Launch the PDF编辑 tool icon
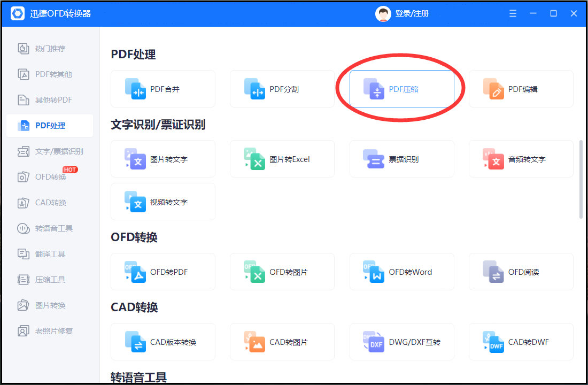588x385 pixels. (x=493, y=89)
